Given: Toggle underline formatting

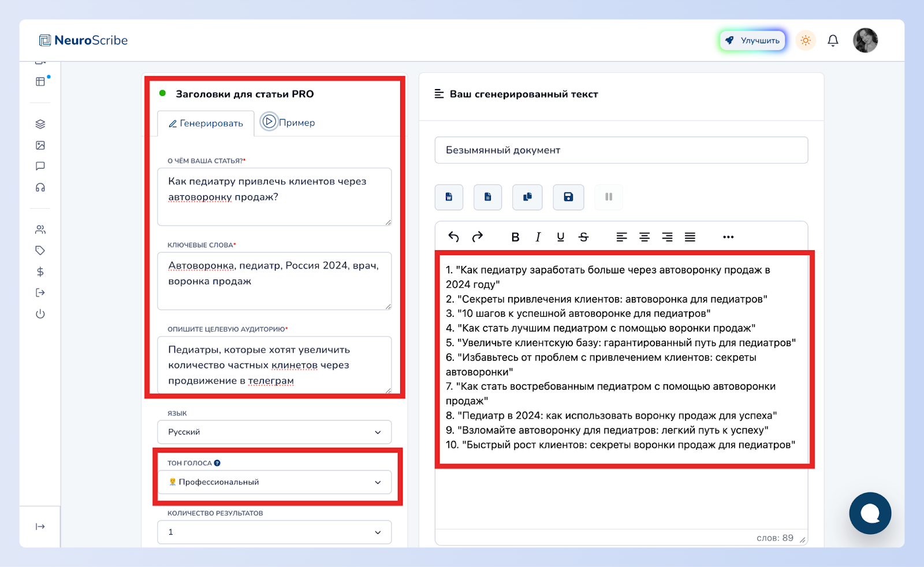Looking at the screenshot, I should [x=561, y=237].
